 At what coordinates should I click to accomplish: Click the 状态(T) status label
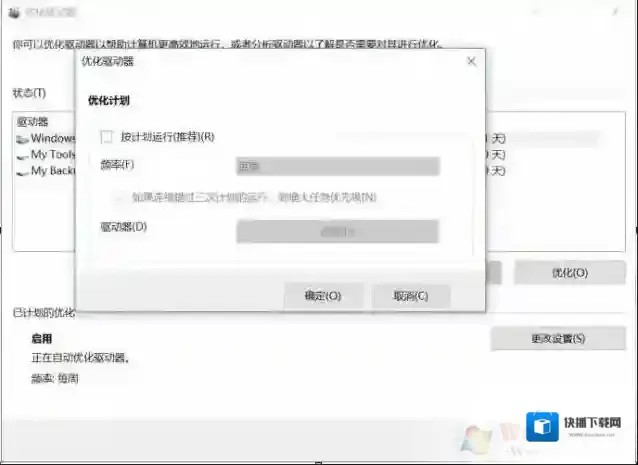(29, 93)
